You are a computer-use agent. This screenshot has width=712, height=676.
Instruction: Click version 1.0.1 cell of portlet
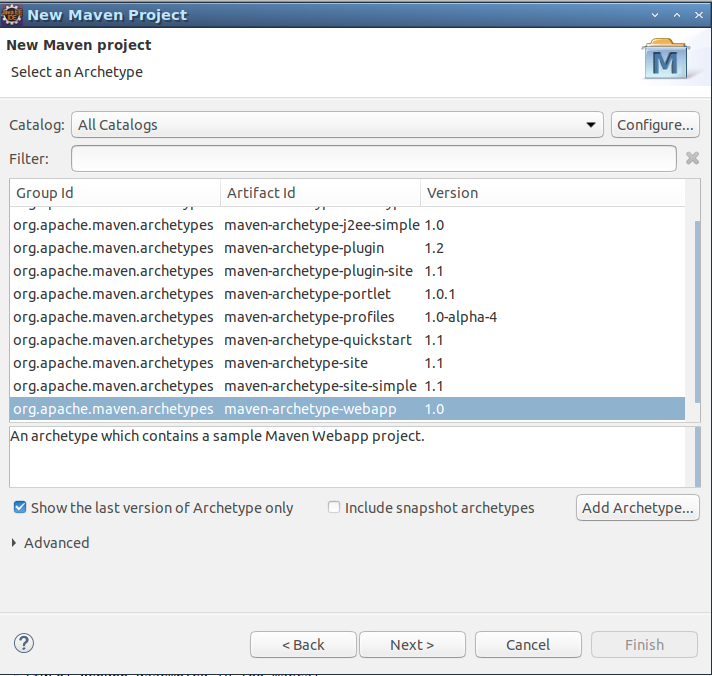440,294
